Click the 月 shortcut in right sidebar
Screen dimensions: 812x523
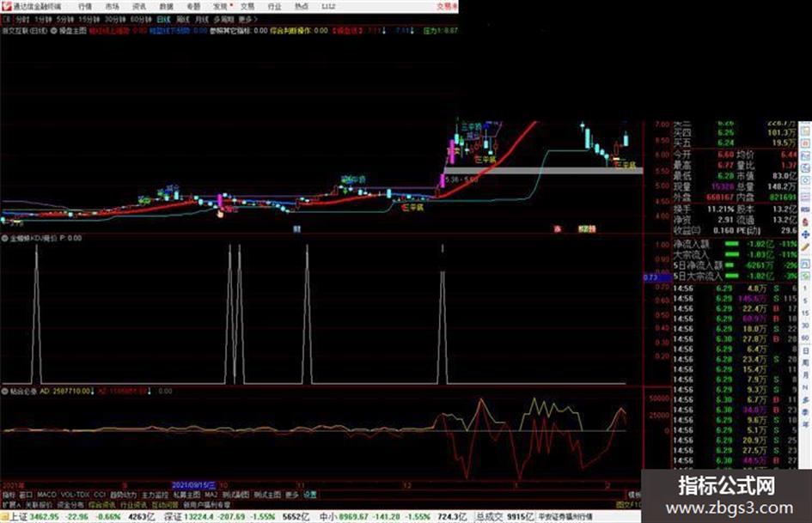tap(805, 375)
